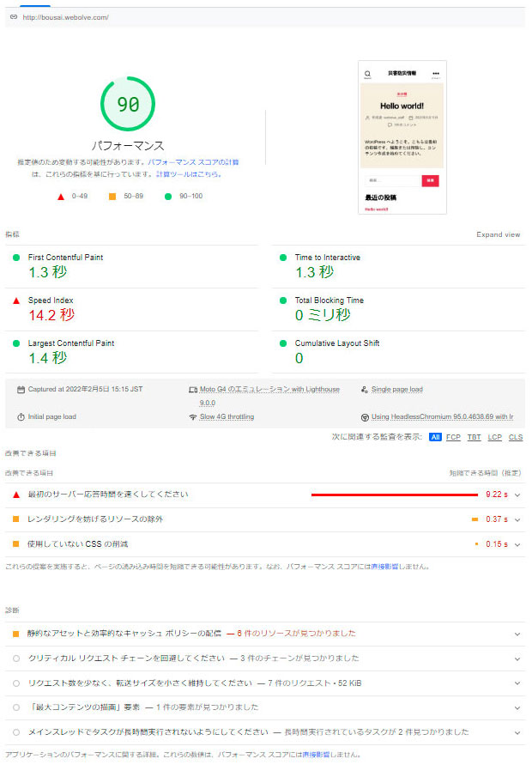Click the First Contentful Paint value 1.3 秒

pyautogui.click(x=47, y=272)
